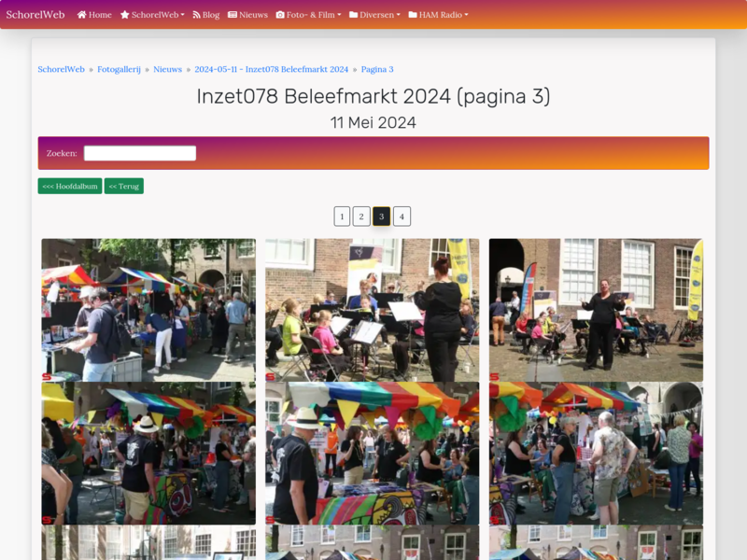Click the newspaper icon beside Nieuws

point(233,15)
